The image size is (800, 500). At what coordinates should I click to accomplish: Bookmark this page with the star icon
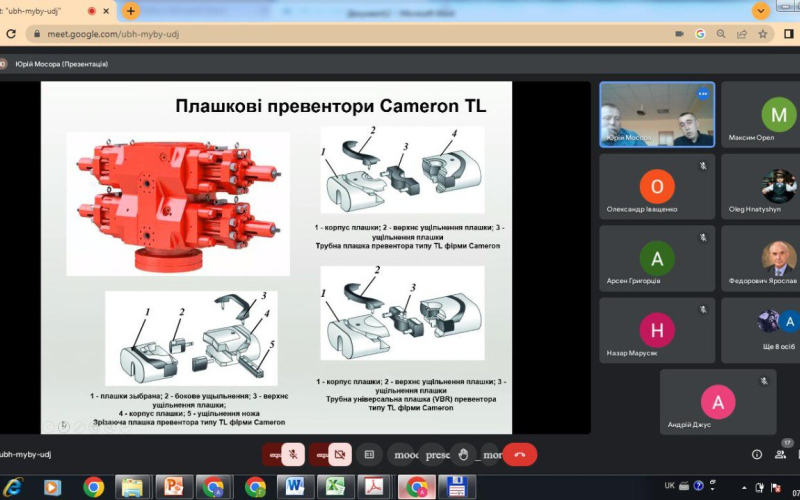coord(763,34)
